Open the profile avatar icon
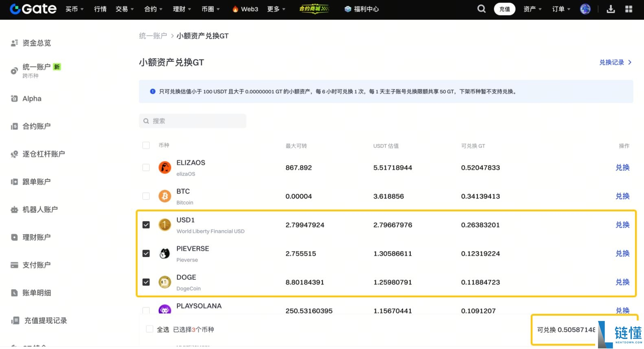Image resolution: width=644 pixels, height=349 pixels. point(585,9)
